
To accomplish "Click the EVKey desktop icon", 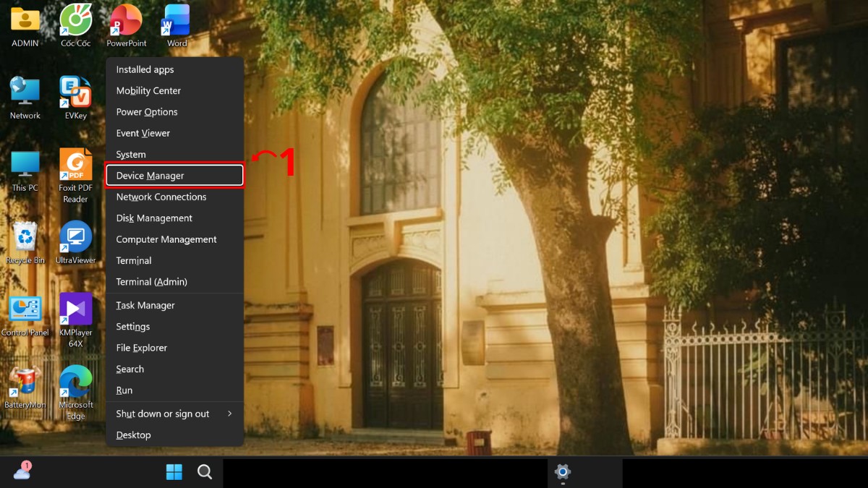I will pos(75,98).
